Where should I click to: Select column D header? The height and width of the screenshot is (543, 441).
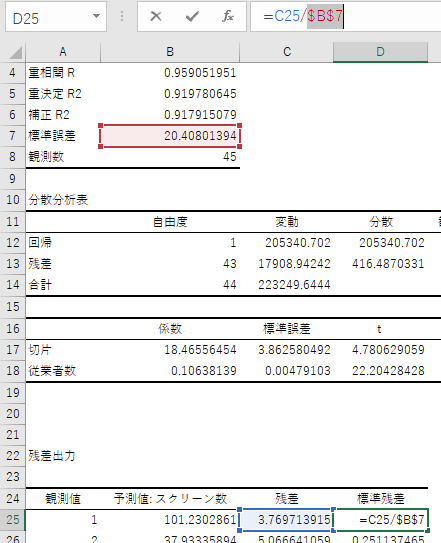pos(380,52)
